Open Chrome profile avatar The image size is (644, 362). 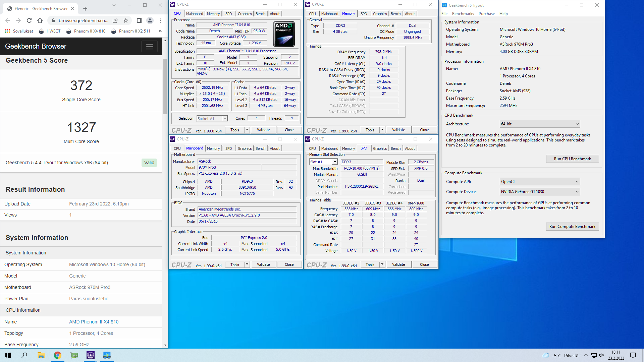click(x=150, y=20)
